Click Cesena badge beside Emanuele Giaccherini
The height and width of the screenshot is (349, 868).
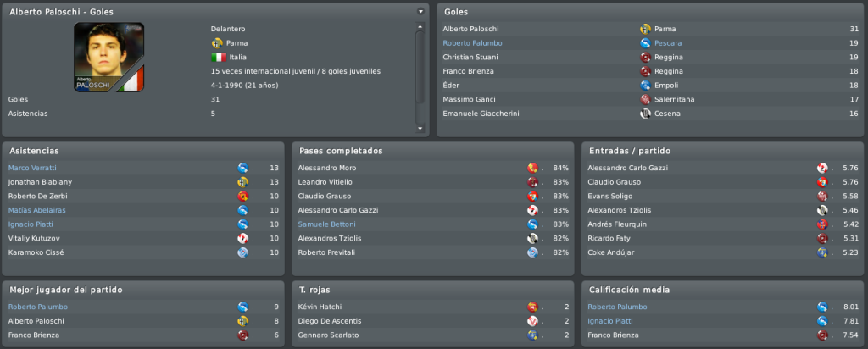tap(645, 114)
